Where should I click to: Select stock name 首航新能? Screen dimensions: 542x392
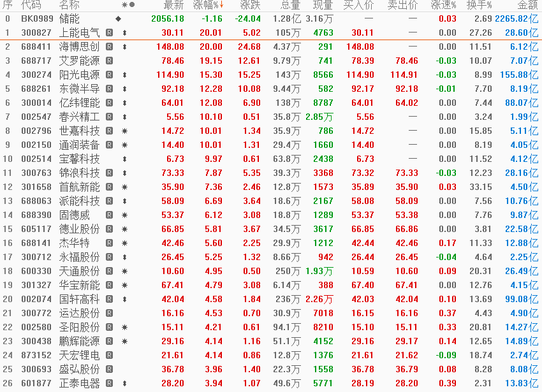coord(80,187)
